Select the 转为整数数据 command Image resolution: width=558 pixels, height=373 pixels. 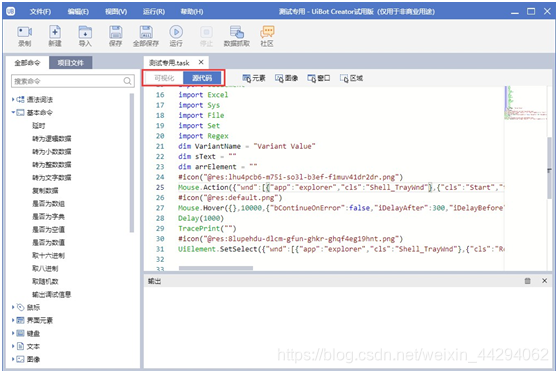tap(52, 164)
